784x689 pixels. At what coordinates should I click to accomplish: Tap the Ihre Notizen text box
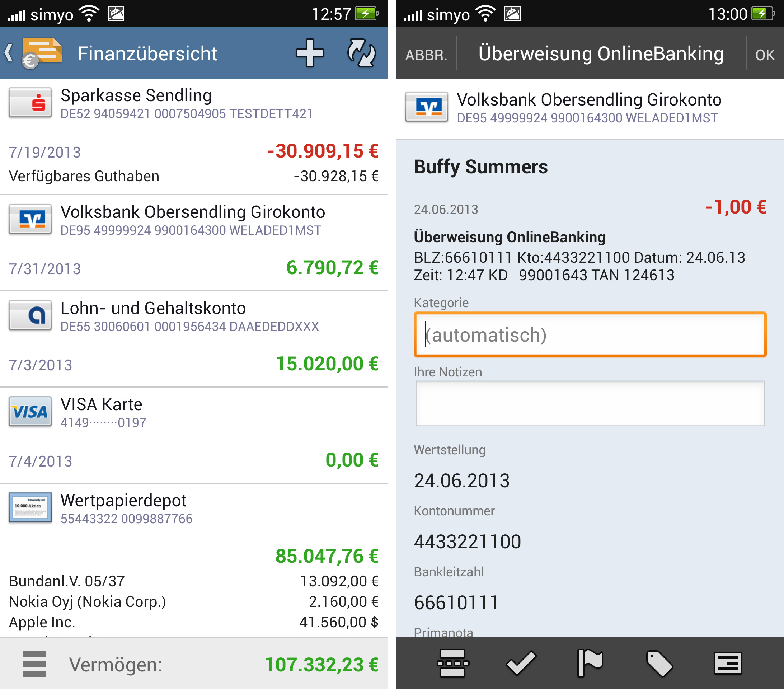pos(590,403)
